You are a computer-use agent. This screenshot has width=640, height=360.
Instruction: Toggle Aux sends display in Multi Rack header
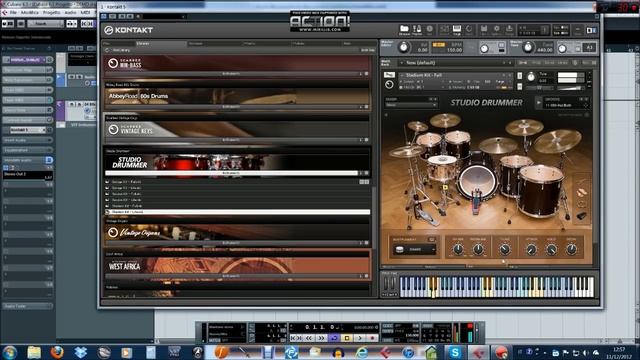585,63
